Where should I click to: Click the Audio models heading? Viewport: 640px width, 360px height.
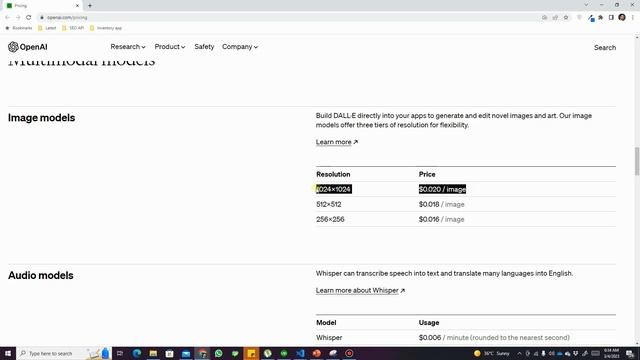pos(41,276)
